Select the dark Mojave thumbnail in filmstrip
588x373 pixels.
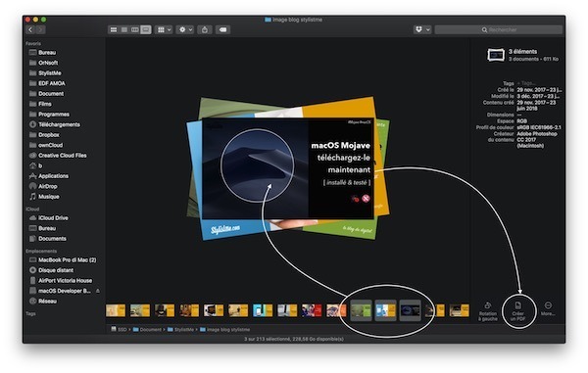point(410,310)
